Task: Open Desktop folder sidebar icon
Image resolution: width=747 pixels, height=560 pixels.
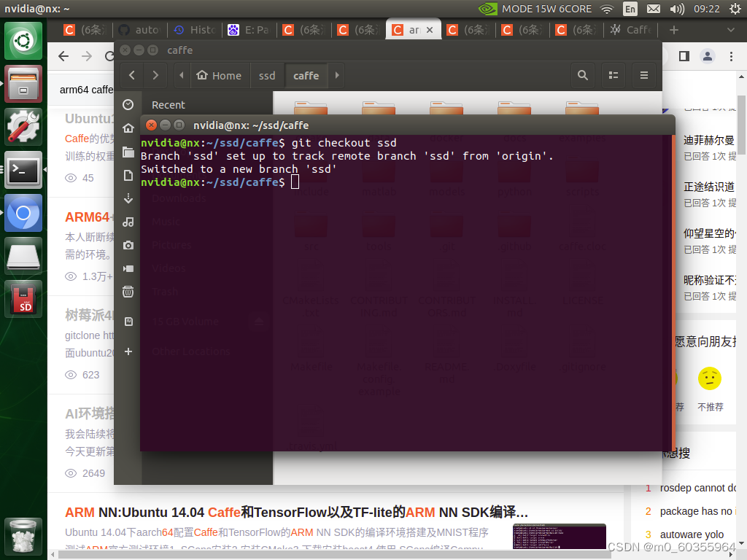Action: [x=128, y=152]
